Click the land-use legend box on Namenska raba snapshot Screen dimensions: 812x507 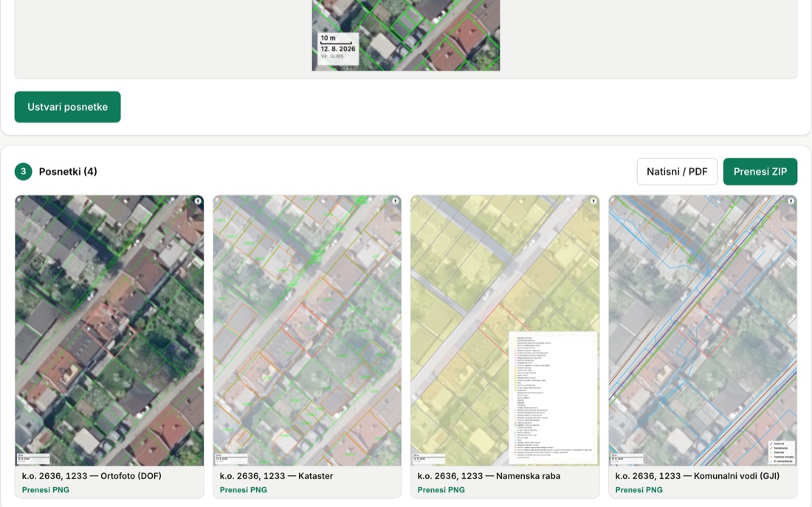(553, 397)
